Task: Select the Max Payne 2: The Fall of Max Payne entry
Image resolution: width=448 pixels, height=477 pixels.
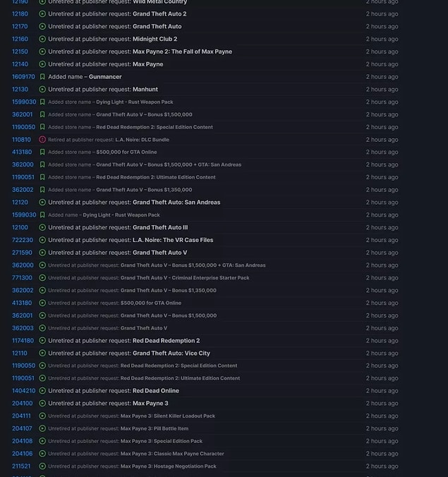Action: coord(182,52)
